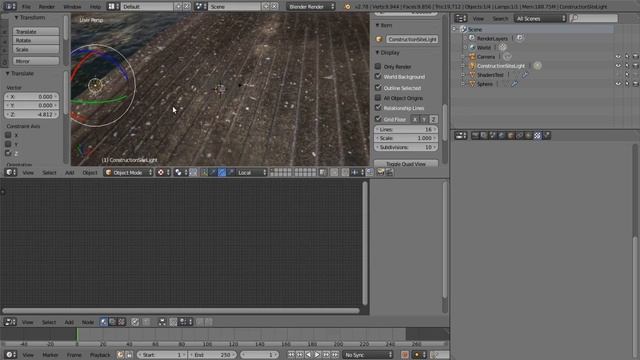Toggle the All Object Origins checkbox

click(378, 98)
